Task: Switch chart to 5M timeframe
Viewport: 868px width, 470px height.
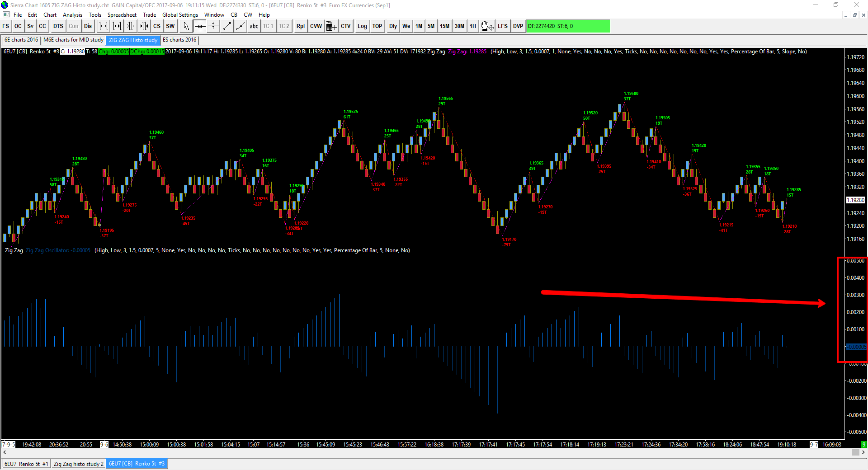Action: [431, 26]
